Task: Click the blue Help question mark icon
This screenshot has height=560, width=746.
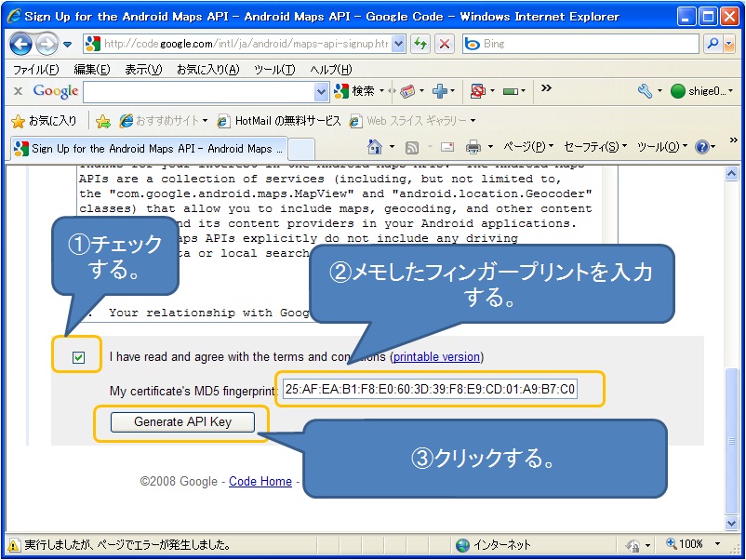Action: coord(702,147)
